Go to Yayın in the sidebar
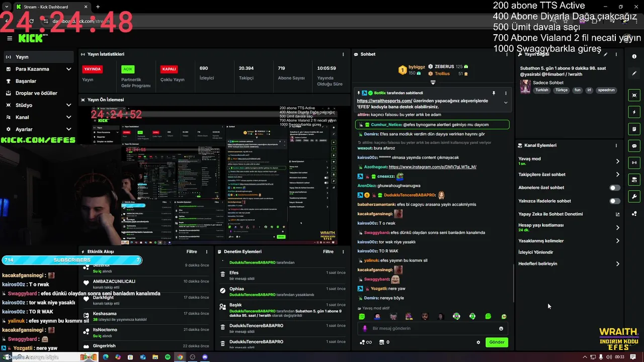The height and width of the screenshot is (362, 644). pos(38,57)
